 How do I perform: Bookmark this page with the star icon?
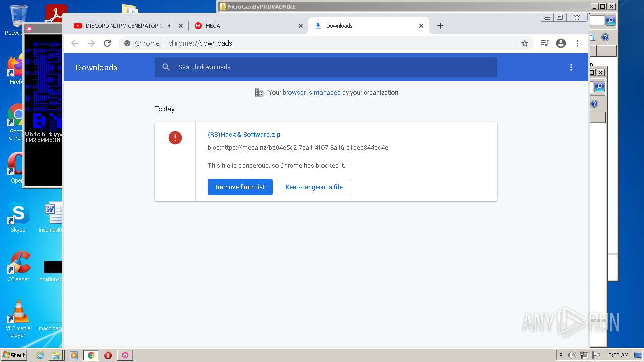525,43
